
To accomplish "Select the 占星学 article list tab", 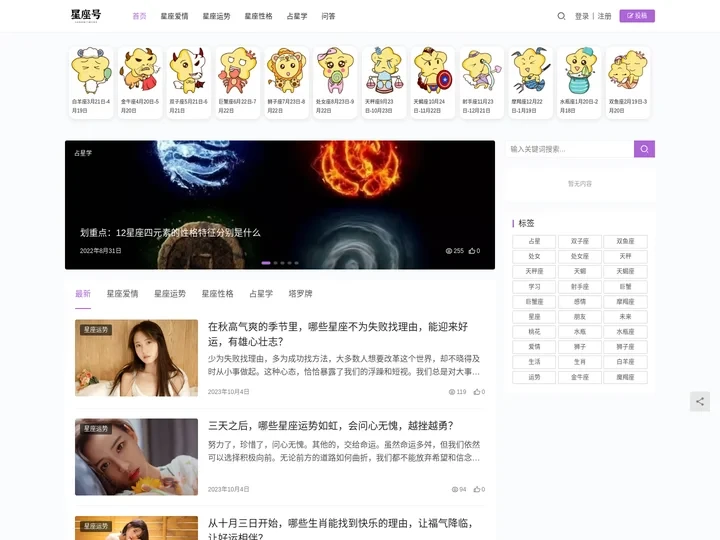I will point(261,294).
